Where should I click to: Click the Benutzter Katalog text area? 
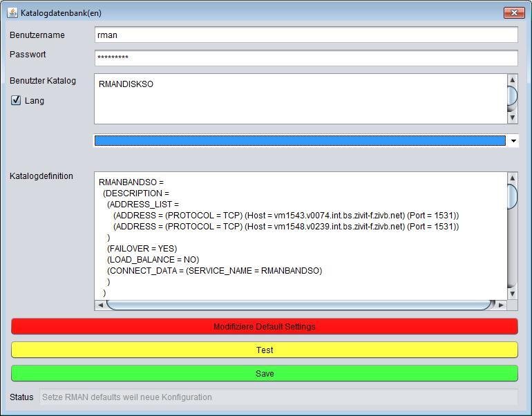[301, 99]
